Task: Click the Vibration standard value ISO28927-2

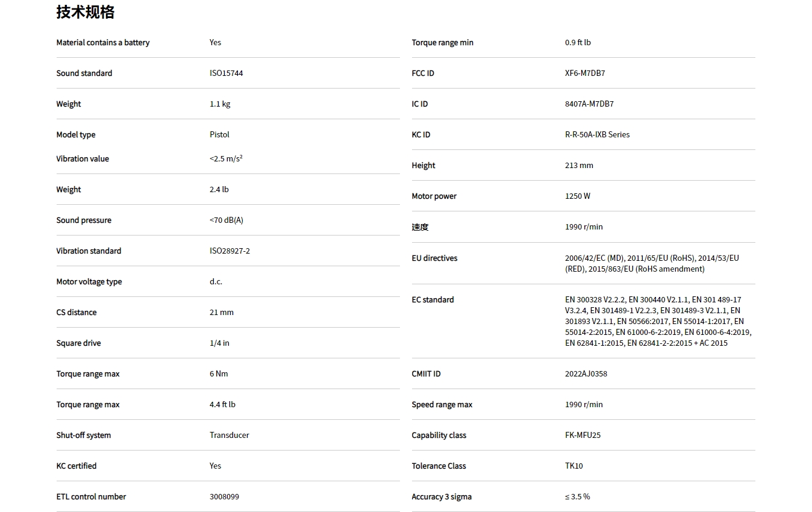Action: pyautogui.click(x=230, y=251)
